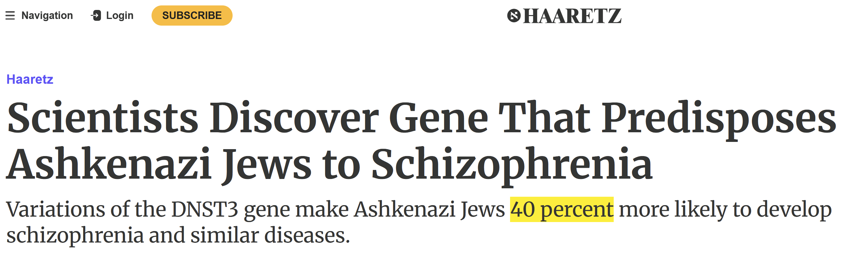
Task: Click the word "Gene" in the headline
Action: pyautogui.click(x=438, y=118)
